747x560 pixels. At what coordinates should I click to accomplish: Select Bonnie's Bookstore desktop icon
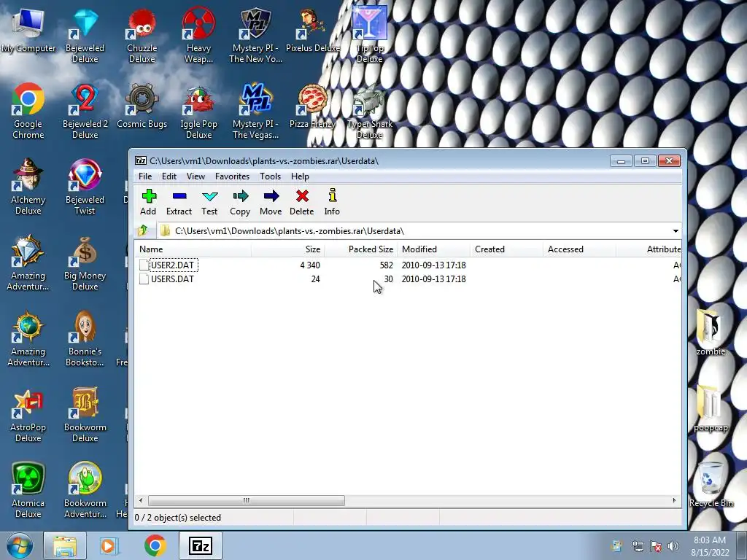point(85,339)
